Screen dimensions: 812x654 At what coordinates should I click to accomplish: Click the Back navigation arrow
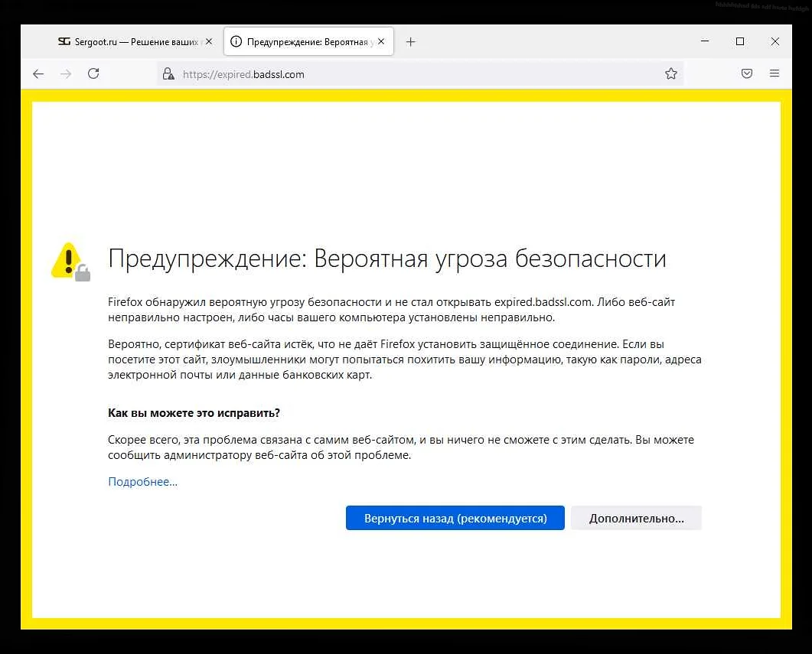point(38,73)
